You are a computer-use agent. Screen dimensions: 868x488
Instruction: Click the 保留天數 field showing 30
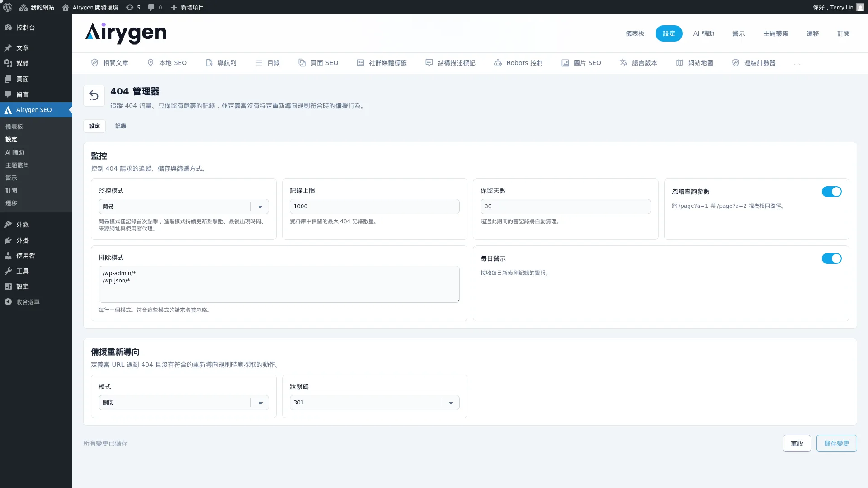coord(566,206)
